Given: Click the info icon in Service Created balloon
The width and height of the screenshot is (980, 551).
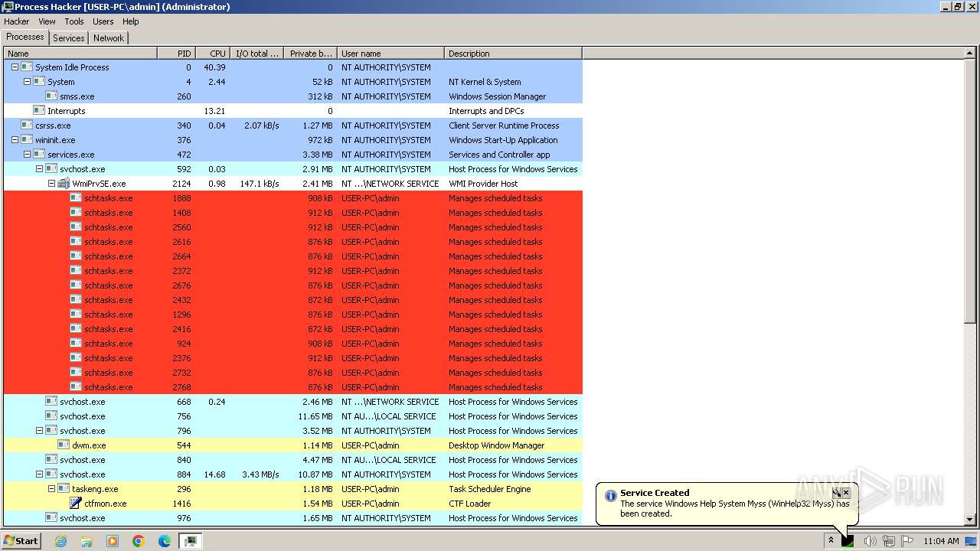Looking at the screenshot, I should point(610,495).
